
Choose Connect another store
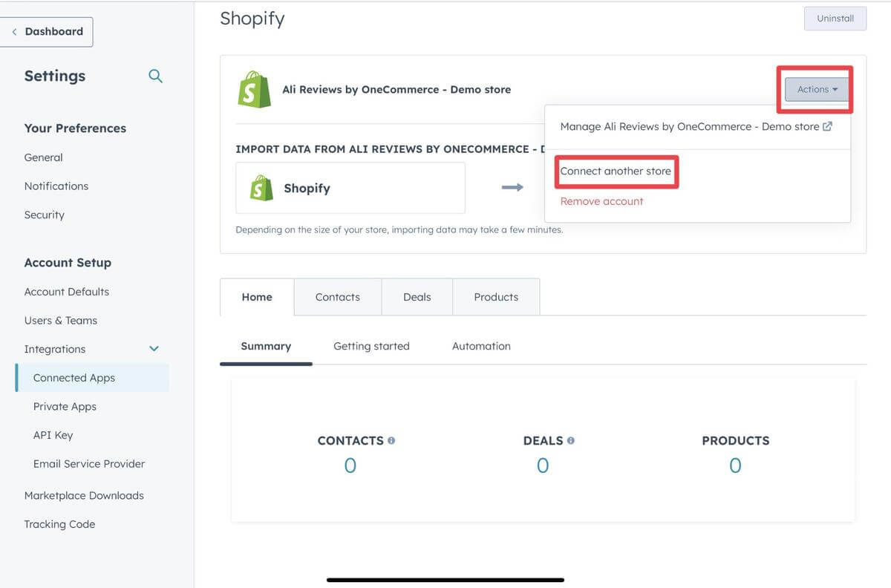pos(616,171)
